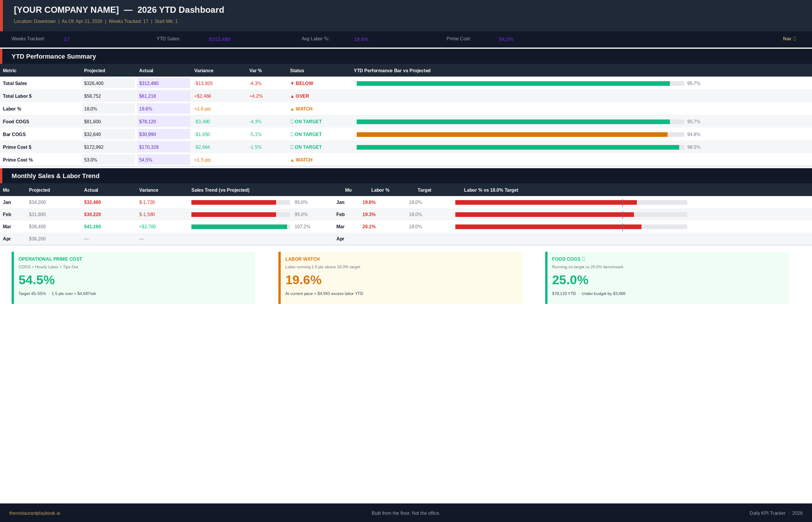Click the Operational Prime Cost card
The image size is (812, 522).
133,278
